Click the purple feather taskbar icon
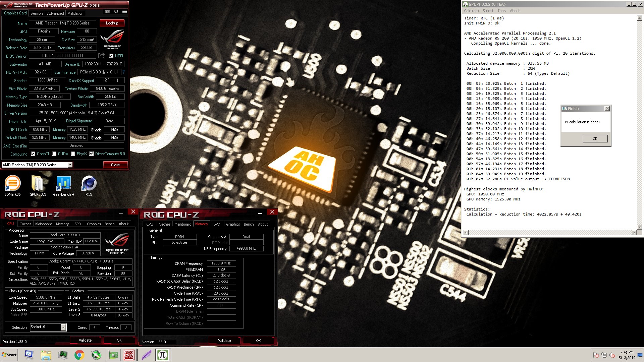The width and height of the screenshot is (644, 362). 147,355
